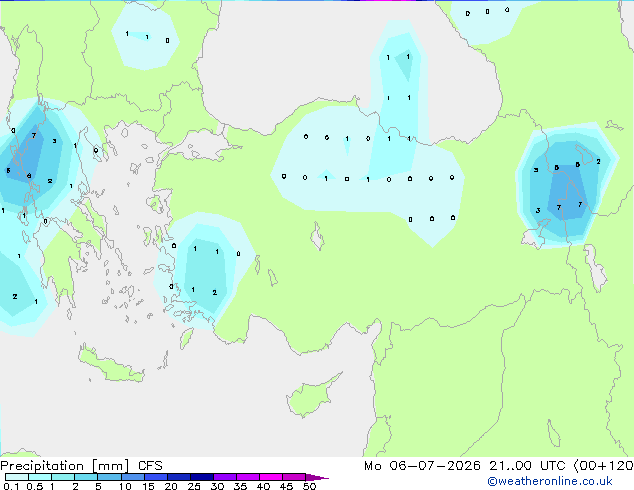Click the 'Mo 06-07-2026 21..00 UTC' timestamp

pos(465,466)
